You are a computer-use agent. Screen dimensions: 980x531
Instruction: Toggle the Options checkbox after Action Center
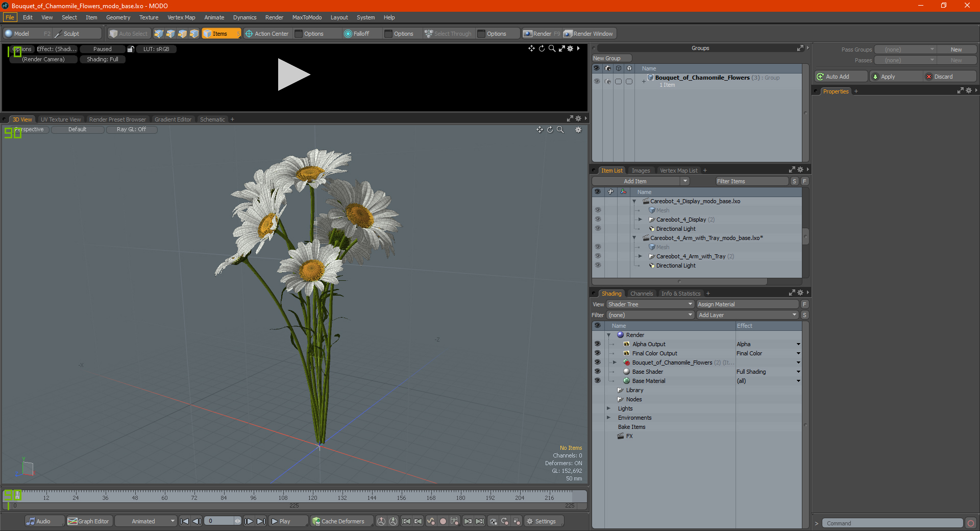pyautogui.click(x=299, y=34)
